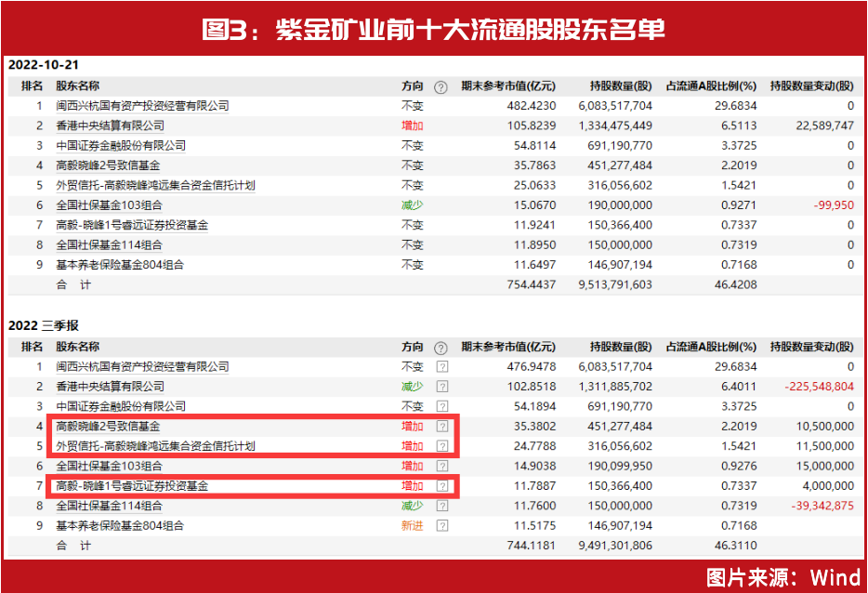Click 新进 direction in 基本养老保险基金804 row
This screenshot has height=593, width=868.
point(413,526)
